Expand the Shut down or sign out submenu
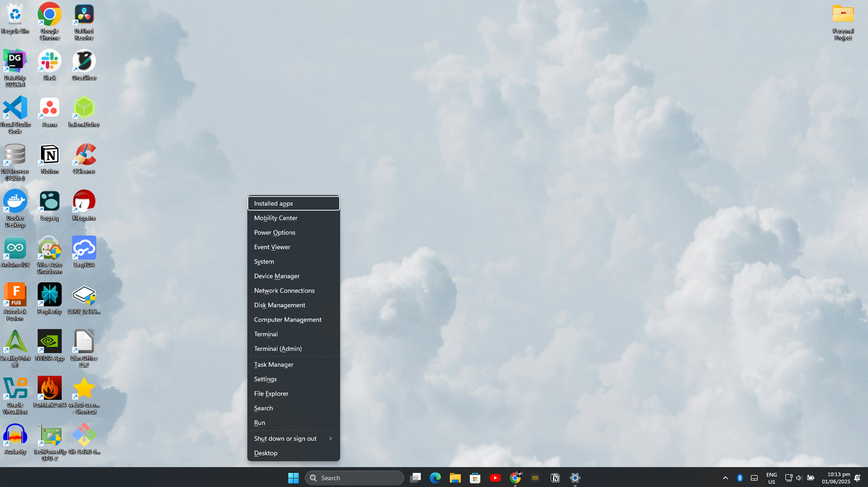 tap(285, 438)
